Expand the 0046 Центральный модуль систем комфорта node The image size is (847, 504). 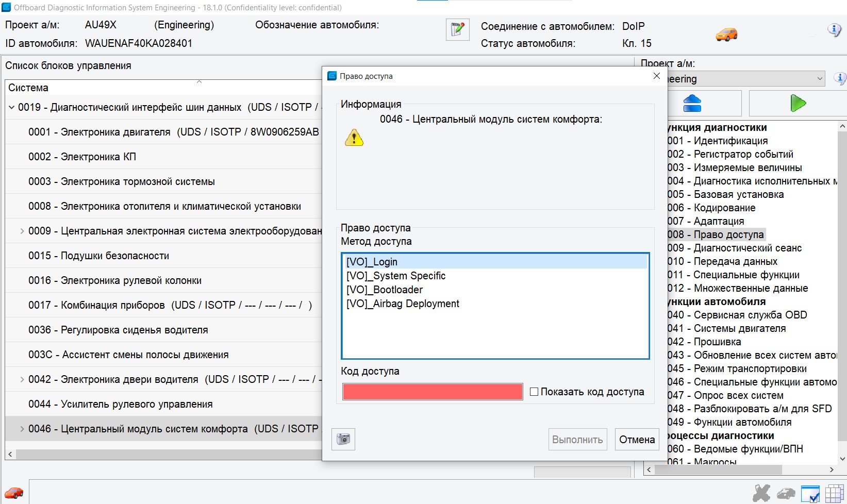pyautogui.click(x=22, y=429)
